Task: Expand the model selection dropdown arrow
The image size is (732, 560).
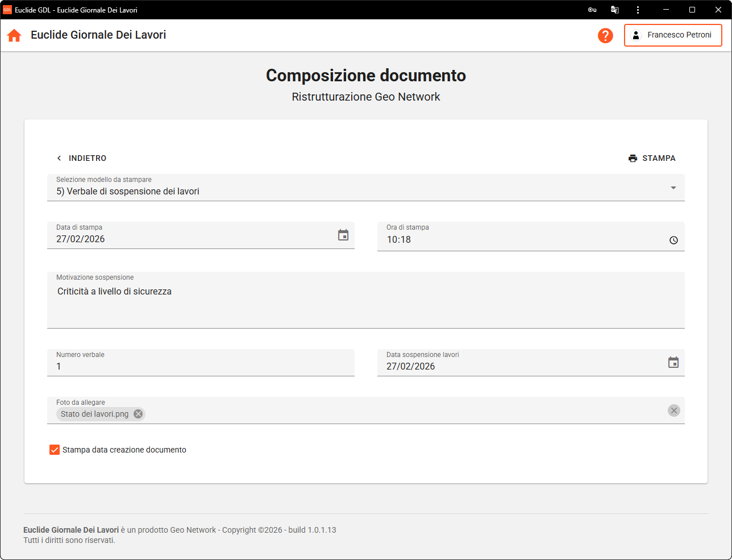Action: click(673, 188)
